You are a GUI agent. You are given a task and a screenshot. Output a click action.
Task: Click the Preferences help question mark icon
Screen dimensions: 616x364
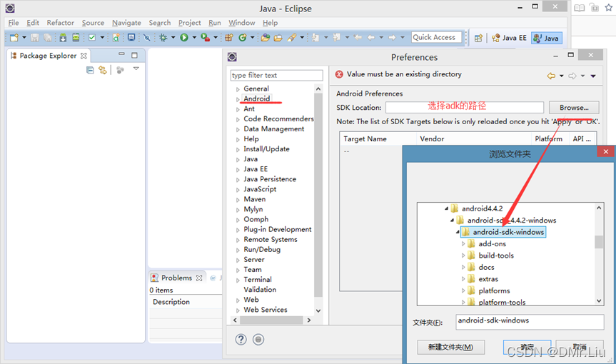pyautogui.click(x=241, y=339)
